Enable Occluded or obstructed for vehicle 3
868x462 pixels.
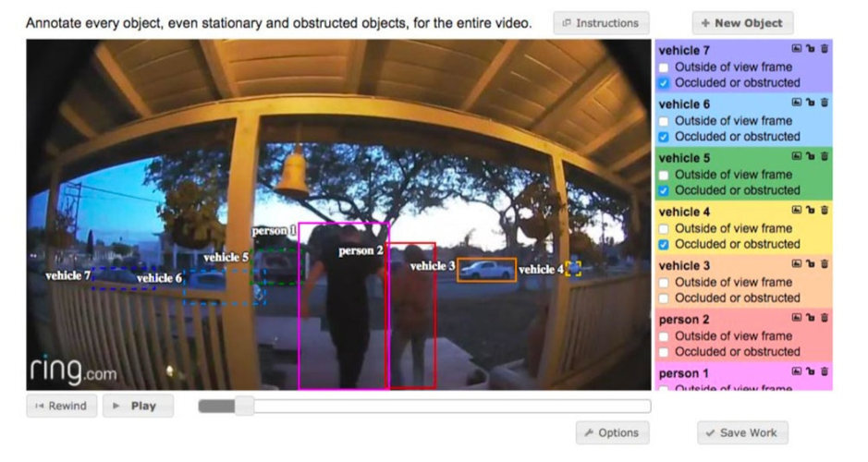[x=664, y=298]
